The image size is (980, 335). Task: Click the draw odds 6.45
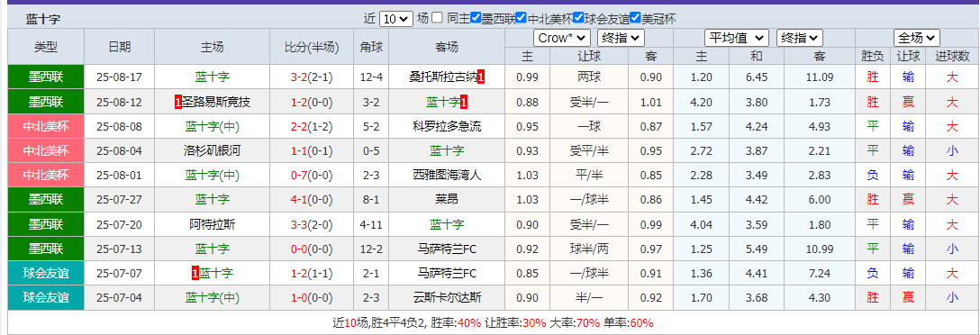[757, 78]
